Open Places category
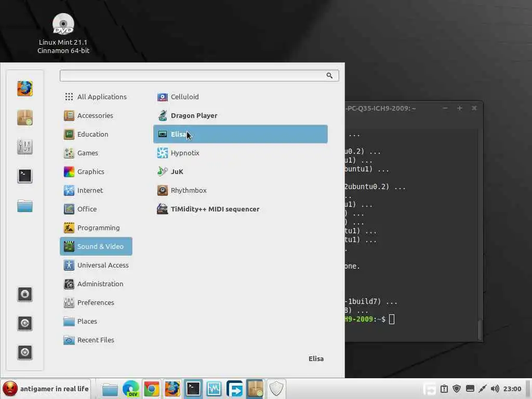The height and width of the screenshot is (399, 532). [x=96, y=321]
